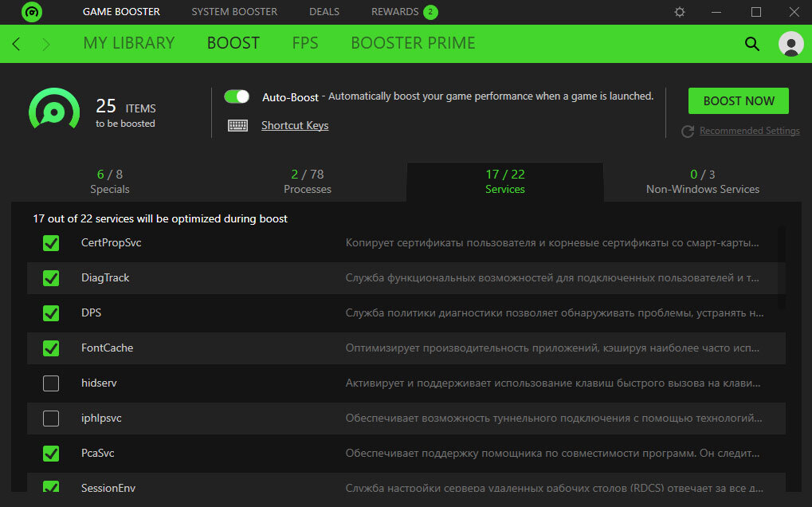812x507 pixels.
Task: Select the FontCache service name
Action: click(108, 348)
